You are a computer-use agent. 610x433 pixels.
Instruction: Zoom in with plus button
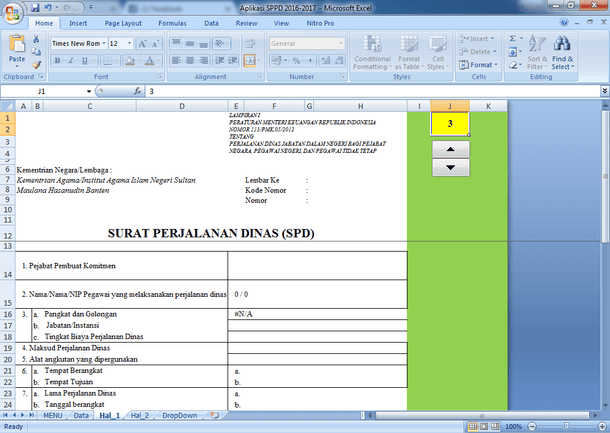[602, 427]
